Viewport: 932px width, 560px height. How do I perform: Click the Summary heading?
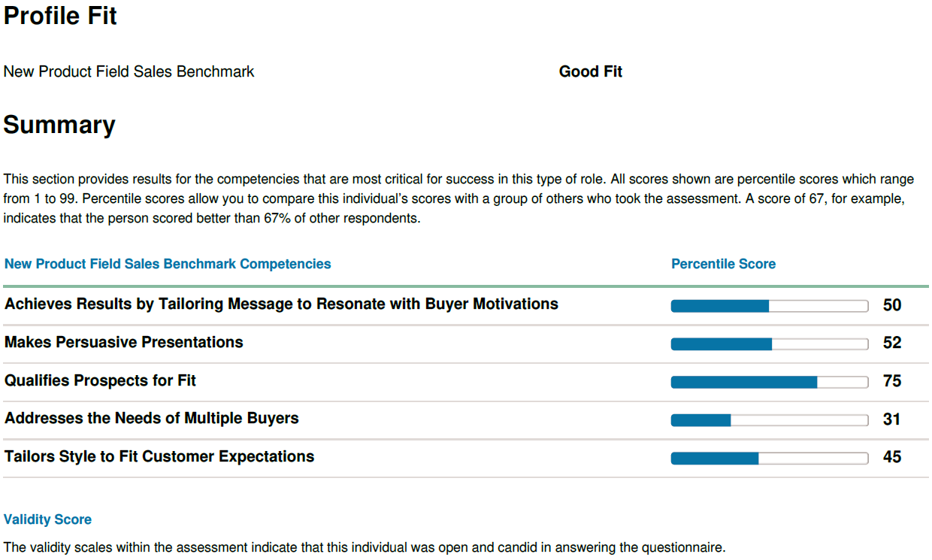(59, 125)
